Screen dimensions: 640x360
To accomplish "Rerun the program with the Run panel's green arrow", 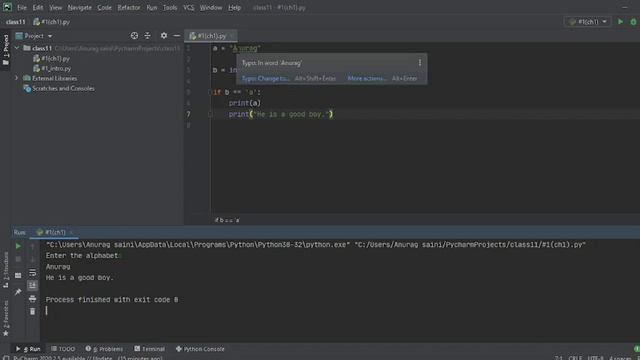I will tap(18, 246).
